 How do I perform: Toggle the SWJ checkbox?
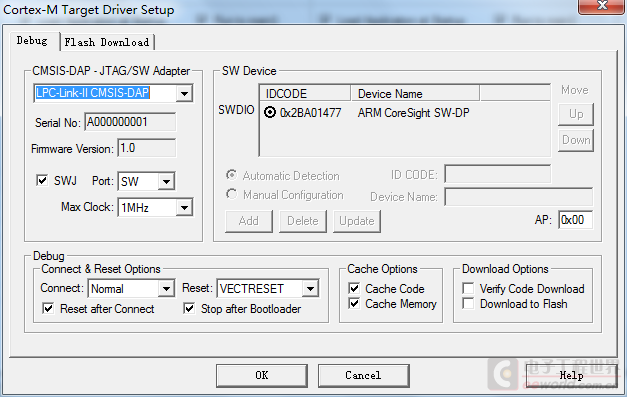click(x=42, y=181)
